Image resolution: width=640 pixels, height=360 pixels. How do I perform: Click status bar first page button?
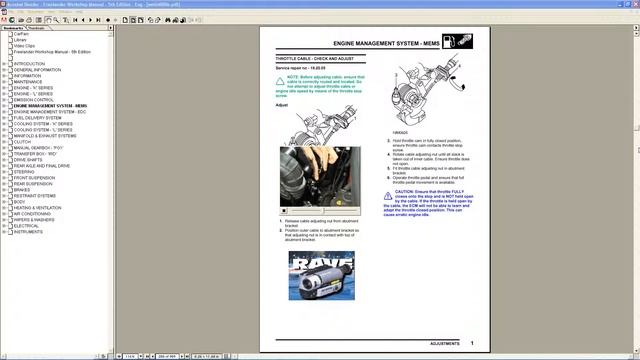pos(147,356)
